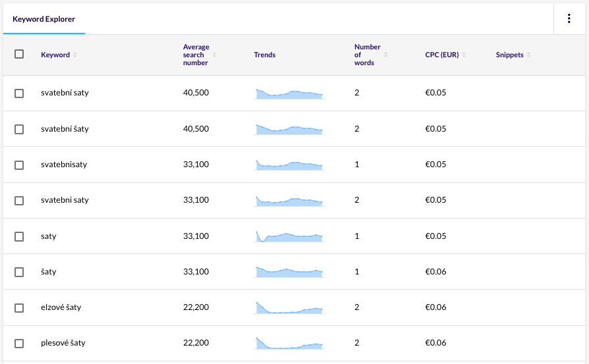589x364 pixels.
Task: Sort by Snippets column arrows
Action: pyautogui.click(x=528, y=55)
